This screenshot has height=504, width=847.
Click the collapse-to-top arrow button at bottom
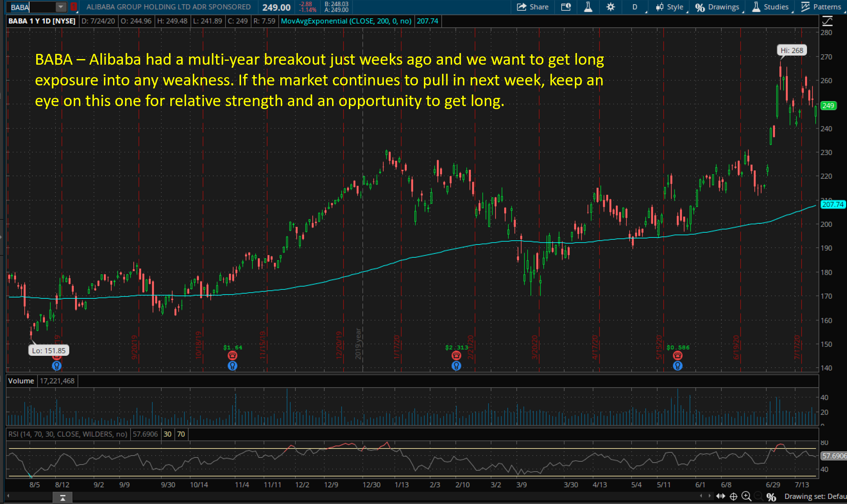click(x=63, y=498)
